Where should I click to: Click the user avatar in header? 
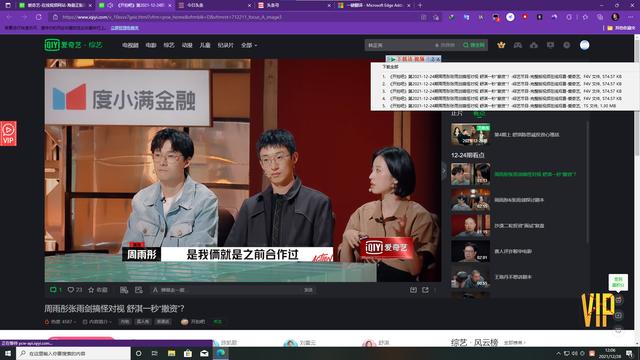pyautogui.click(x=584, y=45)
